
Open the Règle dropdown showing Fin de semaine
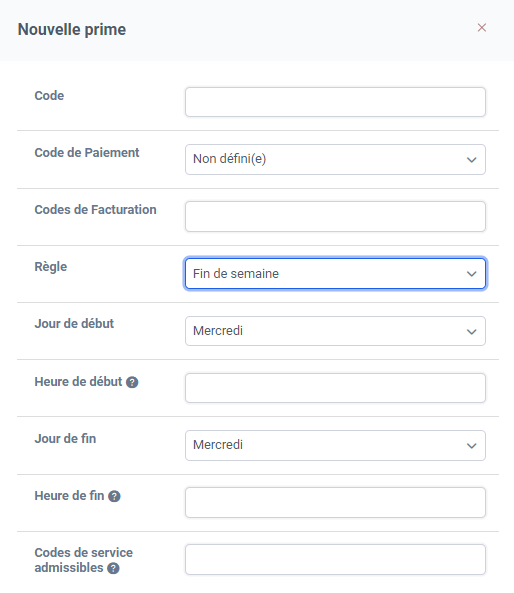point(335,273)
